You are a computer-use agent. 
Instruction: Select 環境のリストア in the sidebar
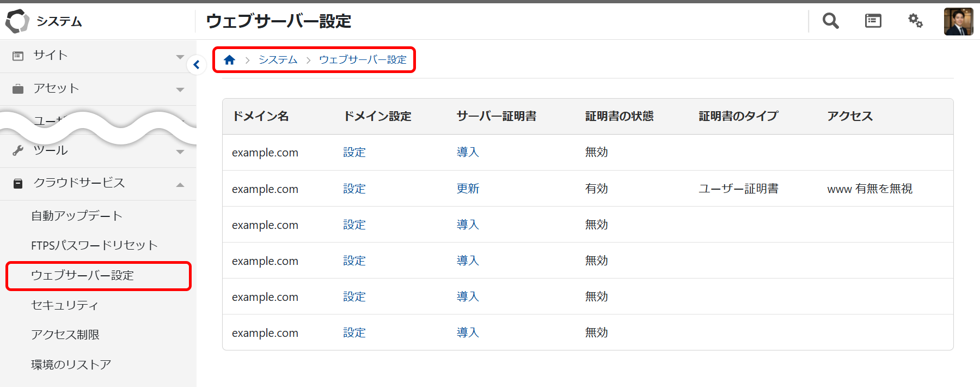(71, 365)
